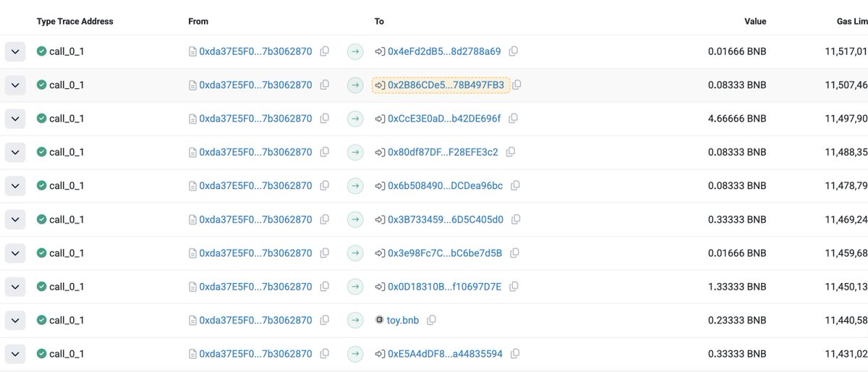Open sender 0xda37E5F0...7b3062870 in the 4.66666 BNB row
868x372 pixels.
255,119
